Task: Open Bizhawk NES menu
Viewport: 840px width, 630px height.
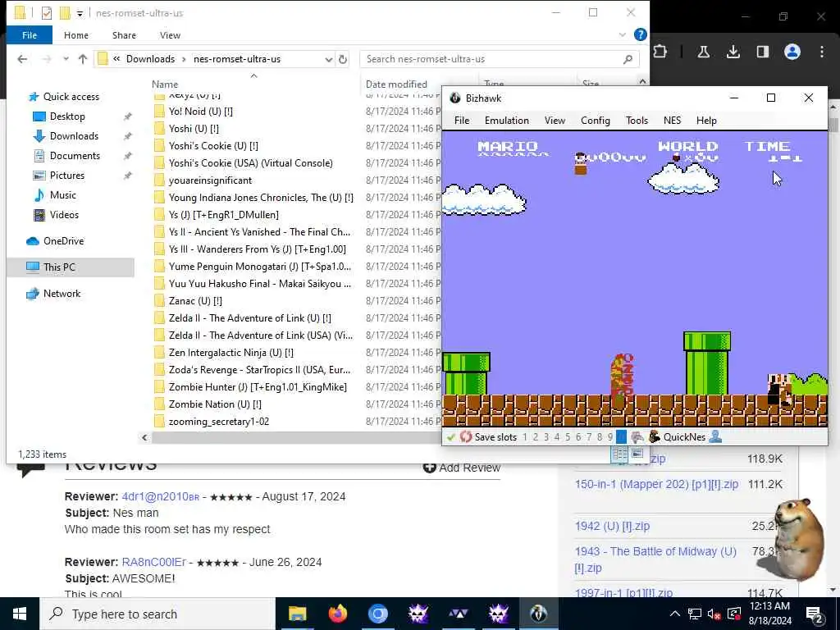Action: click(673, 121)
